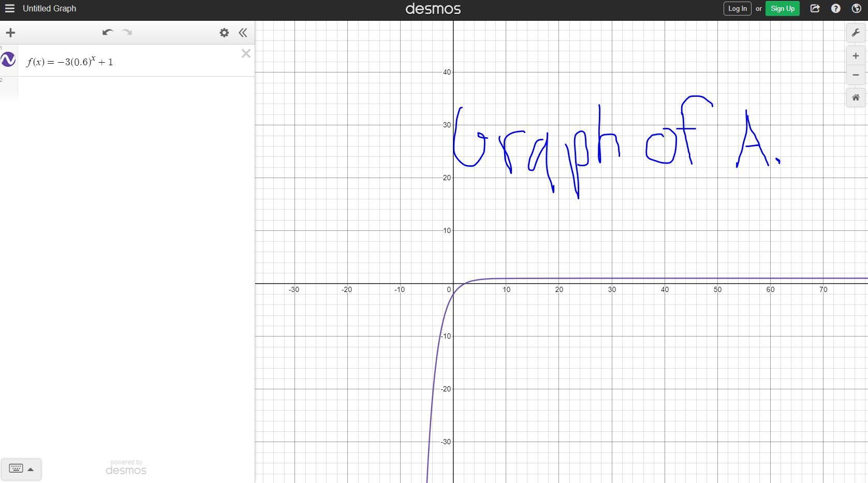
Task: Expand the keypad options arrow
Action: point(31,469)
